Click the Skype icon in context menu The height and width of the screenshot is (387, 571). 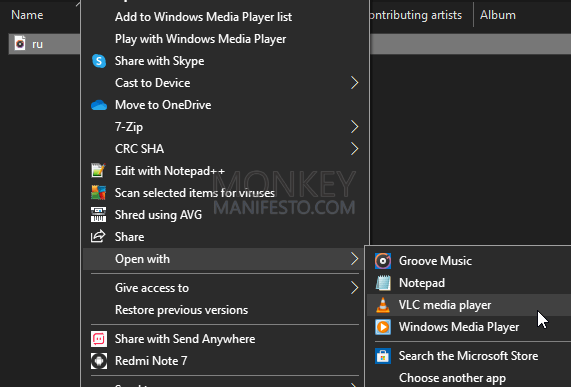[99, 61]
